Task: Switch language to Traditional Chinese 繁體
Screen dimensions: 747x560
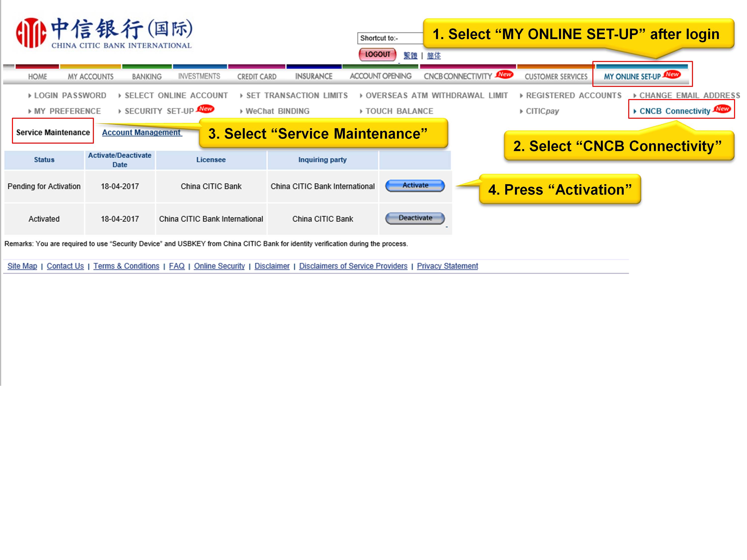Action: 410,56
